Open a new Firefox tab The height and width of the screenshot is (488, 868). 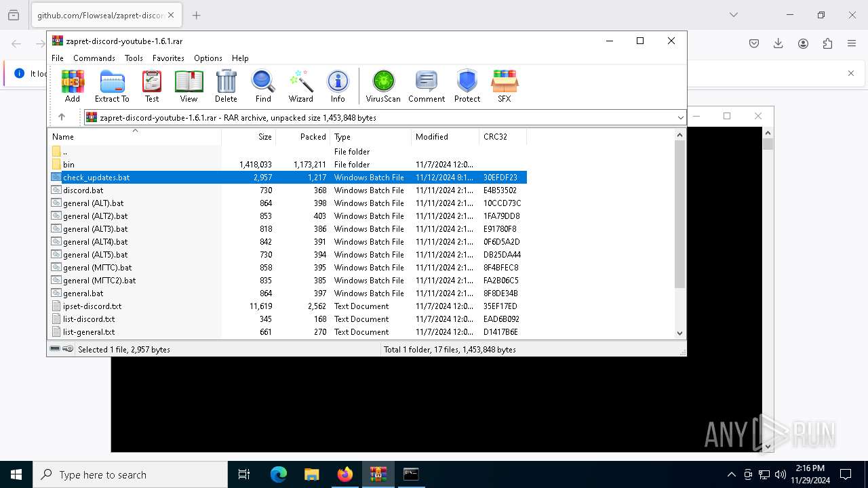196,15
